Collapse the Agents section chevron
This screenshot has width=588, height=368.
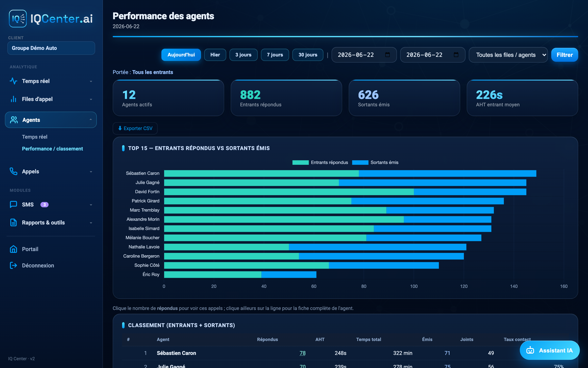(x=91, y=120)
